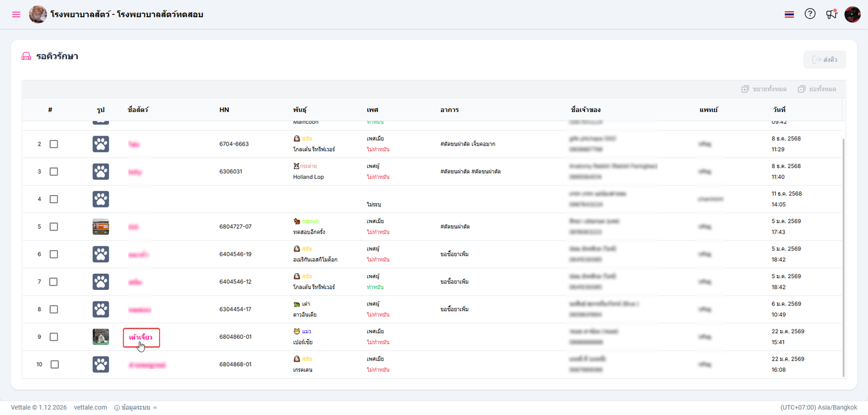Click paw placeholder image in row 4
The image size is (868, 415).
click(x=100, y=199)
